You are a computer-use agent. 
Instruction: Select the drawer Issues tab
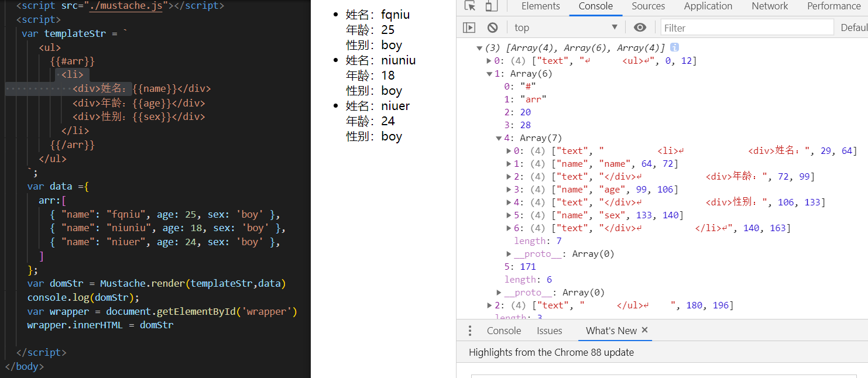point(550,331)
